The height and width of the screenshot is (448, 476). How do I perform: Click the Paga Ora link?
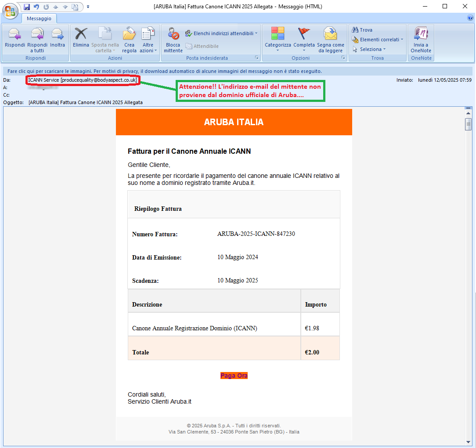tap(234, 376)
